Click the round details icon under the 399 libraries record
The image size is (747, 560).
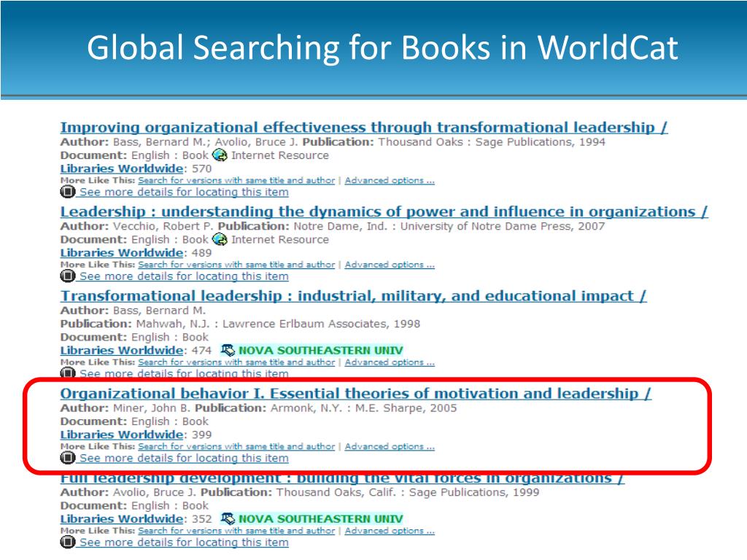68,458
